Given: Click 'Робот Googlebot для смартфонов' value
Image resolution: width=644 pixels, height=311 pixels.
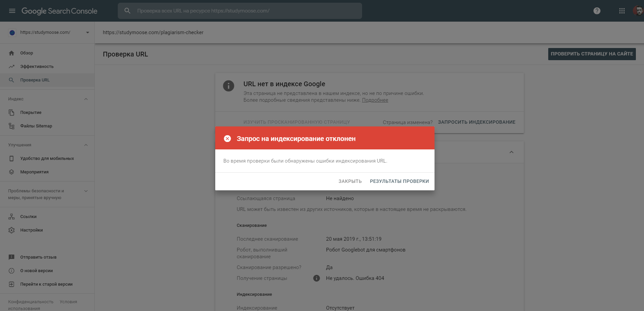Looking at the screenshot, I should pyautogui.click(x=365, y=250).
